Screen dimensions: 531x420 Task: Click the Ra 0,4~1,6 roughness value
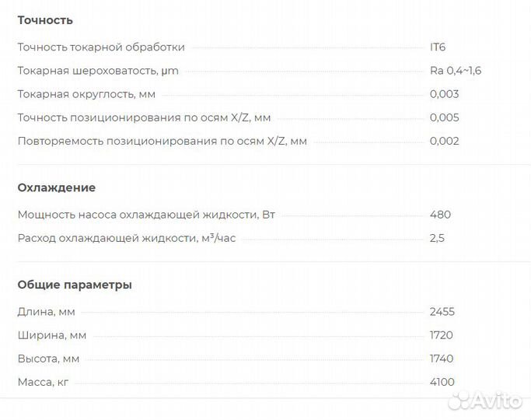pos(456,71)
